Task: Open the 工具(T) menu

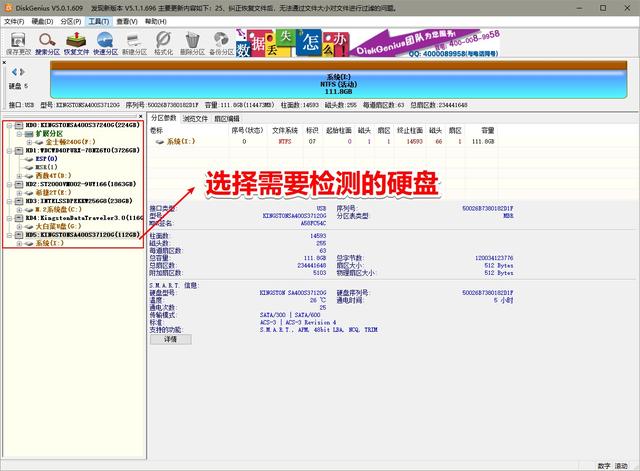Action: click(99, 21)
